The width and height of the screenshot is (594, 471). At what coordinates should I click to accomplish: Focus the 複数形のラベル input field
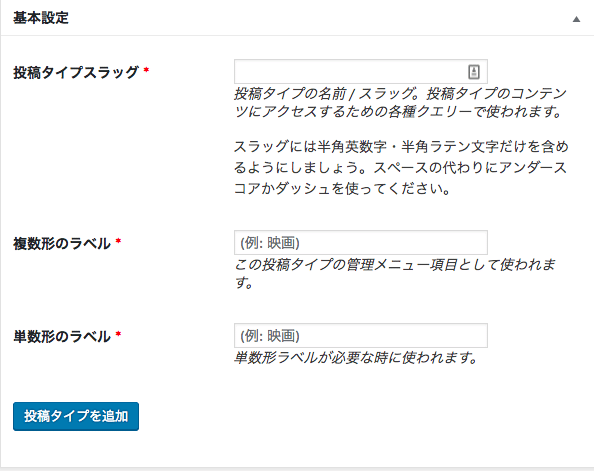pos(361,243)
